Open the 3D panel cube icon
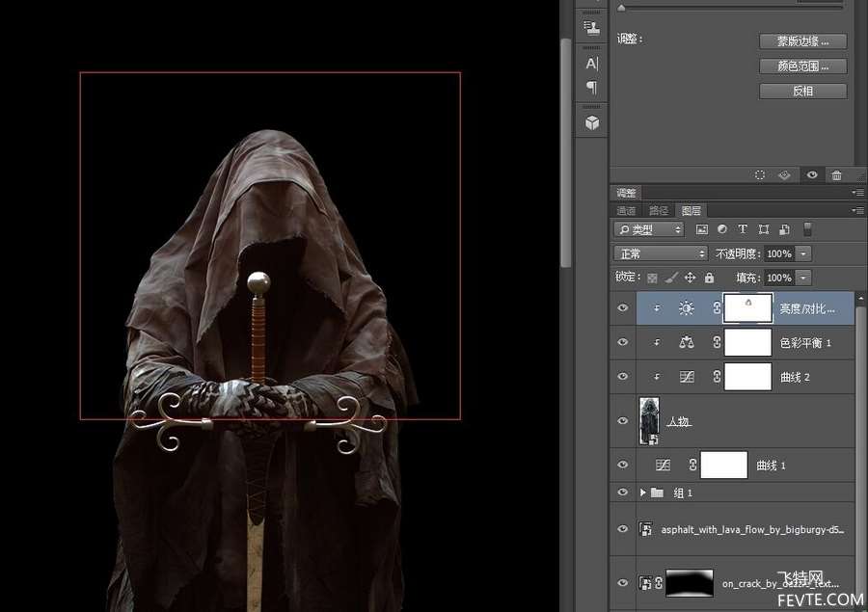Viewport: 868px width, 612px height. tap(592, 122)
